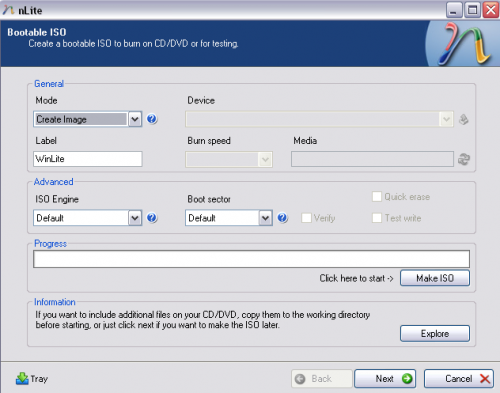Expand the ISO Engine dropdown
Screen dimensions: 500x393
pos(88,218)
